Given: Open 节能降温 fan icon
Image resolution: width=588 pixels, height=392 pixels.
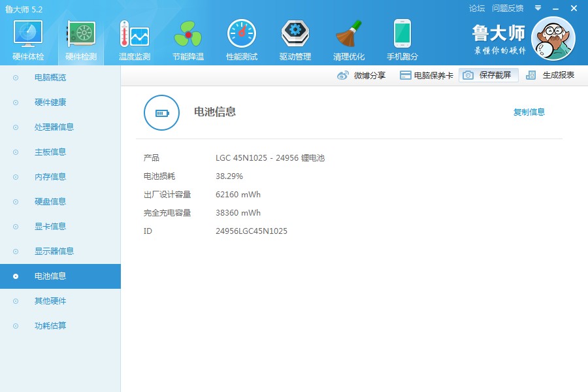Looking at the screenshot, I should point(188,34).
